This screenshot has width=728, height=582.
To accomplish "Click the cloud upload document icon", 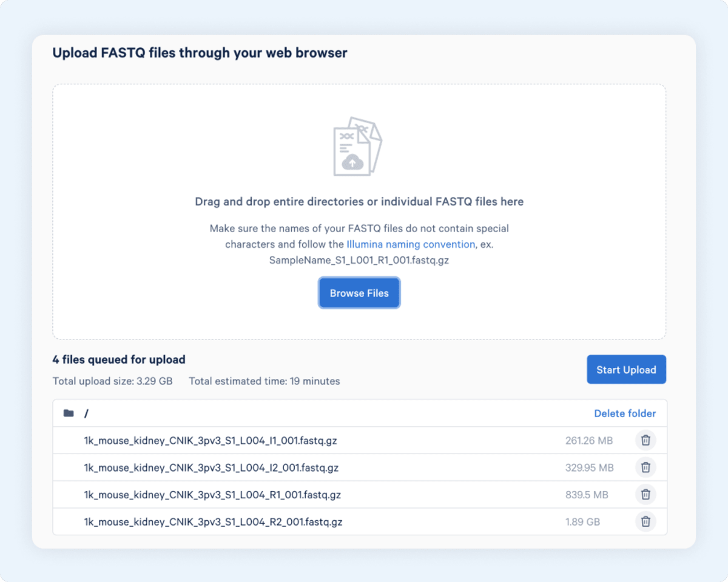I will [357, 147].
